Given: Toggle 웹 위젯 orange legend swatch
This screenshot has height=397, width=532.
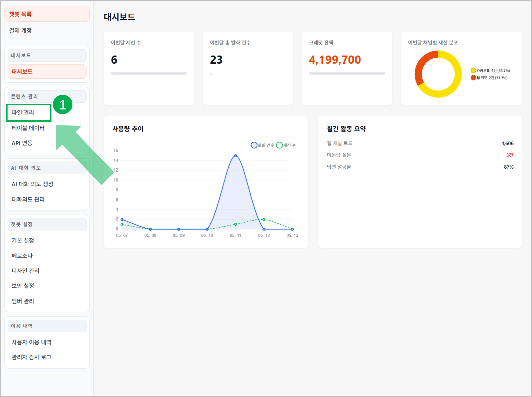Looking at the screenshot, I should click(473, 78).
